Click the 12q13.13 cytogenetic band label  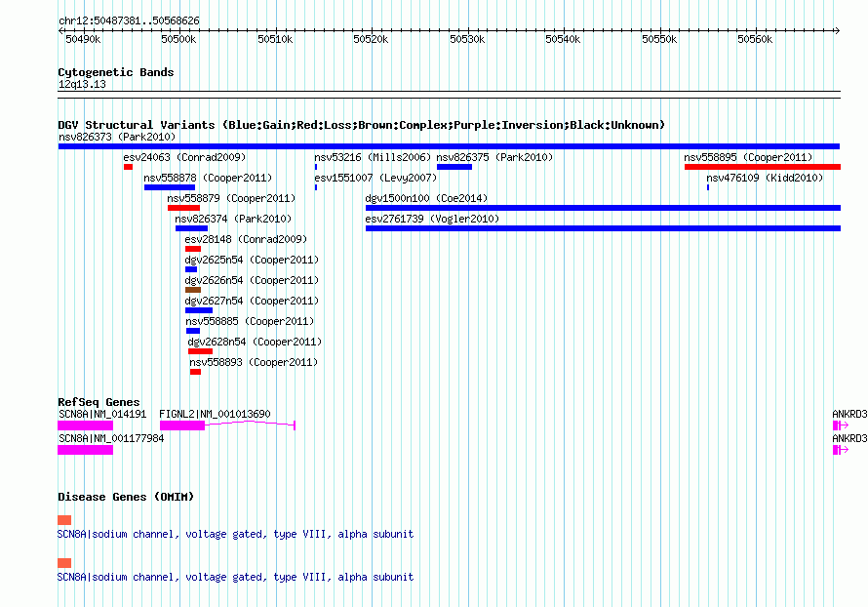click(x=82, y=84)
